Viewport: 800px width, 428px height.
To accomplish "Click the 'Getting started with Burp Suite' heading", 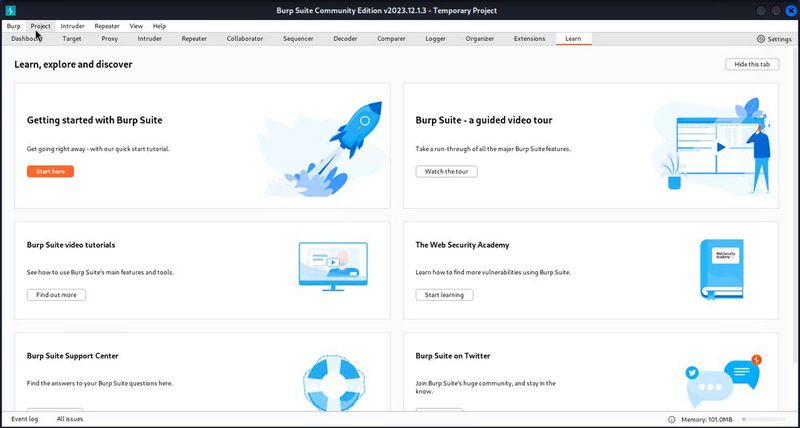I will click(x=94, y=120).
